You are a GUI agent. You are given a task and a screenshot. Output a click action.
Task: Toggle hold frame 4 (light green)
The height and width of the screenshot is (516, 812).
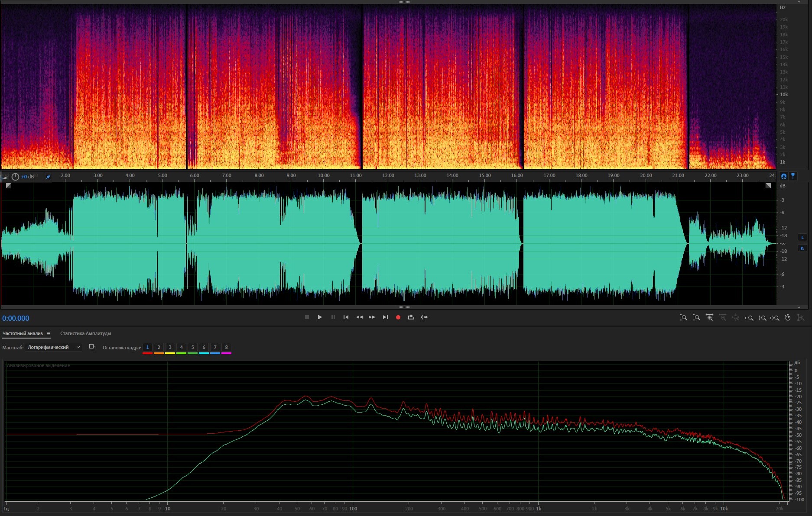pyautogui.click(x=181, y=348)
